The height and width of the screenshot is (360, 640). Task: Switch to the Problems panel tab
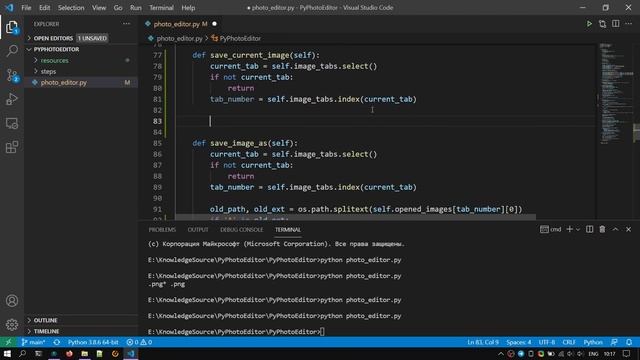[x=162, y=230]
